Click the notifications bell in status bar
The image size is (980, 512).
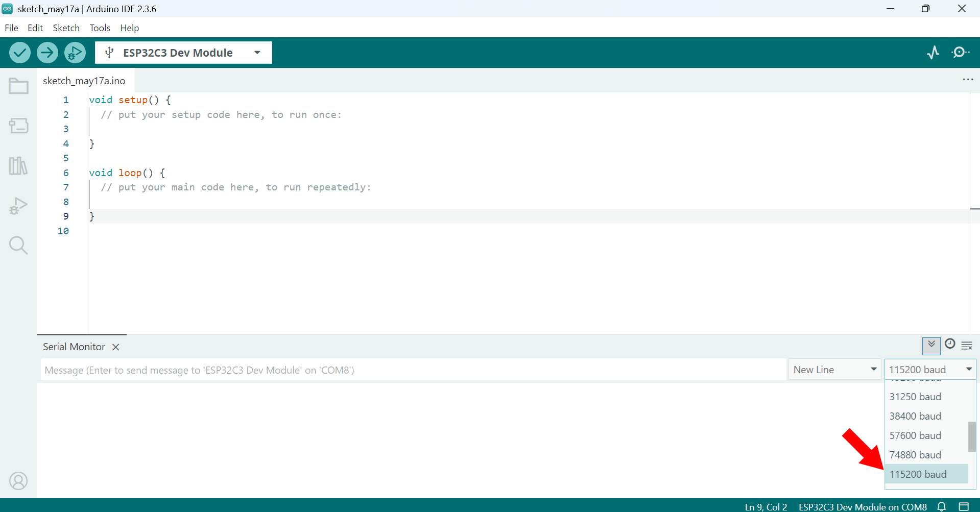[942, 506]
